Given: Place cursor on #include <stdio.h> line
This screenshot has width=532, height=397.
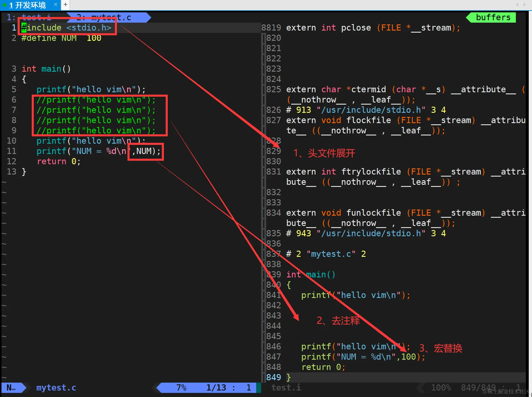Looking at the screenshot, I should click(x=66, y=28).
